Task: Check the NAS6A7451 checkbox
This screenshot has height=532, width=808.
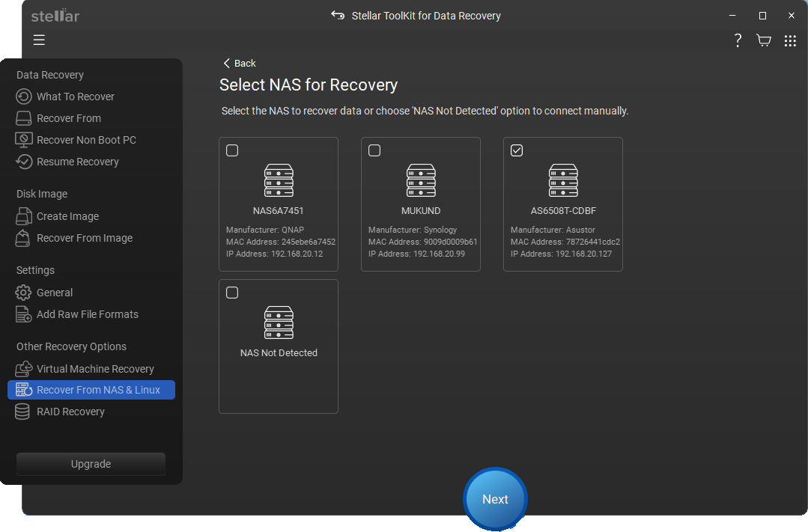Action: pos(232,150)
